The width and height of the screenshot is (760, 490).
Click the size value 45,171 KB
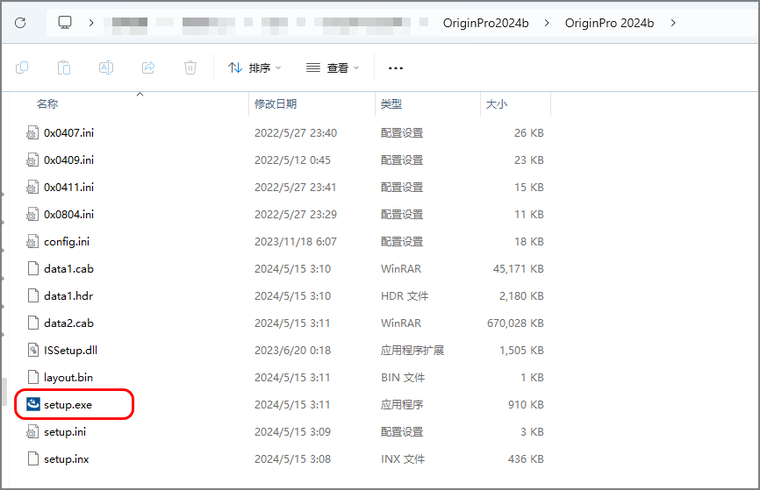point(518,269)
